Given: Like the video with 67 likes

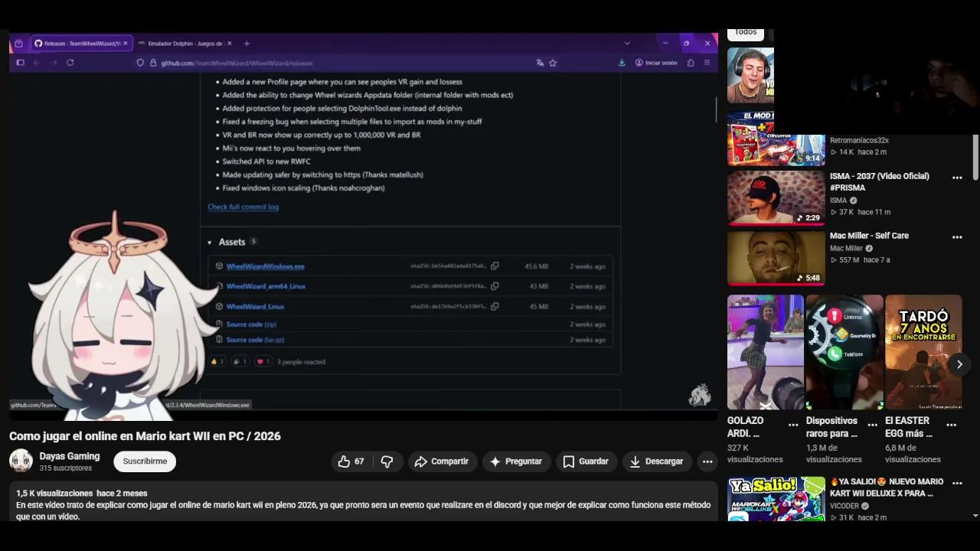Looking at the screenshot, I should 351,461.
